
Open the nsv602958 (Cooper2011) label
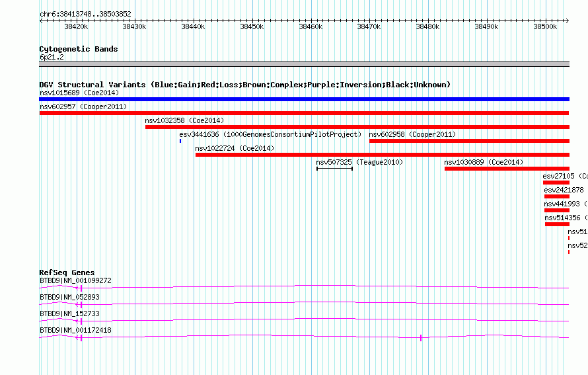tap(412, 134)
